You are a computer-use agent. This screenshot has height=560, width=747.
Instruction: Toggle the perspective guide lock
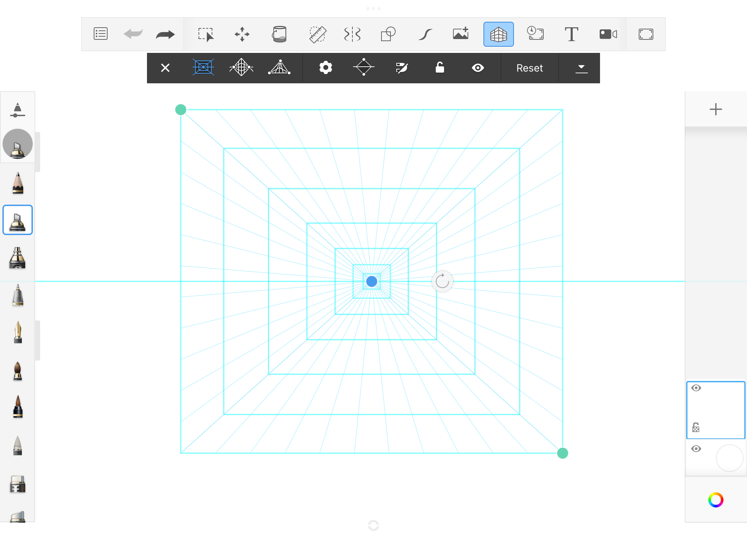440,68
